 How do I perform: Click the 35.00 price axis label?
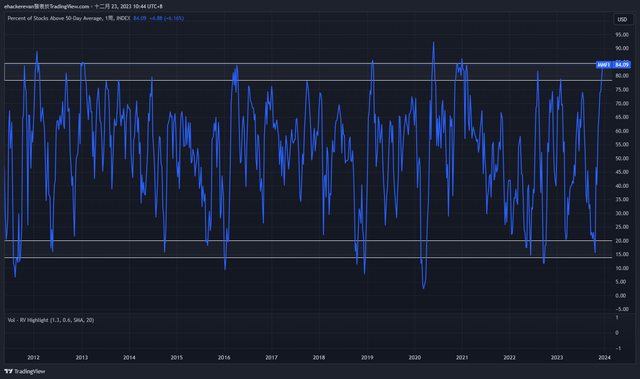[x=622, y=199]
